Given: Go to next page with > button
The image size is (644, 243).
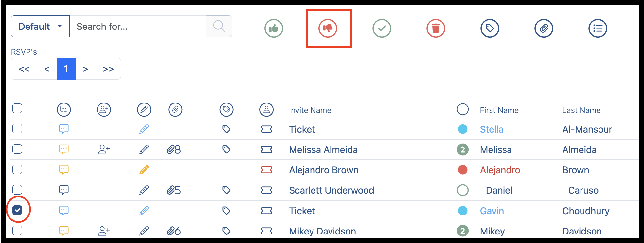Looking at the screenshot, I should click(85, 69).
